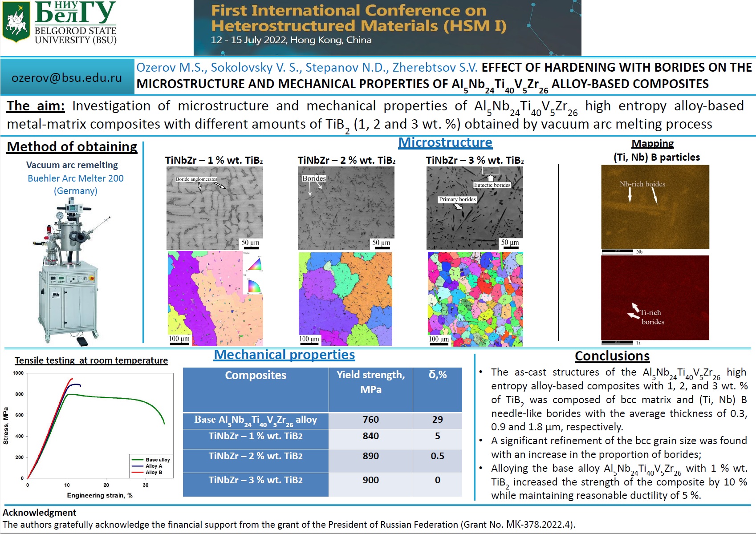Image resolution: width=756 pixels, height=534 pixels.
Task: Select the Microstructure section heading
Action: [x=445, y=142]
